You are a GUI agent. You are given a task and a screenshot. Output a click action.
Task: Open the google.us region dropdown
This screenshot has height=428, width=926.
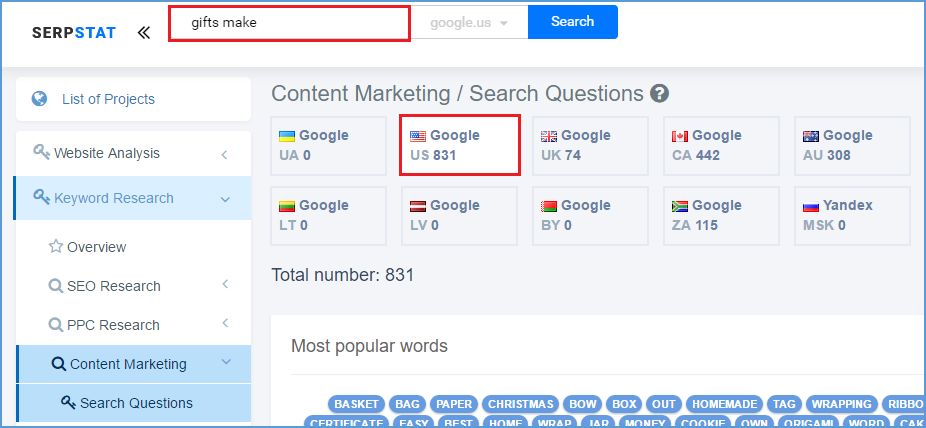469,22
